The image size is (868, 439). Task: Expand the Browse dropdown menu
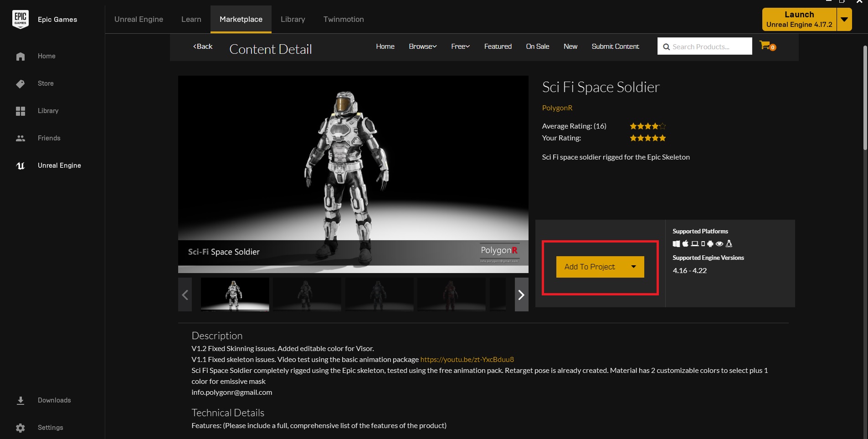[x=422, y=46]
